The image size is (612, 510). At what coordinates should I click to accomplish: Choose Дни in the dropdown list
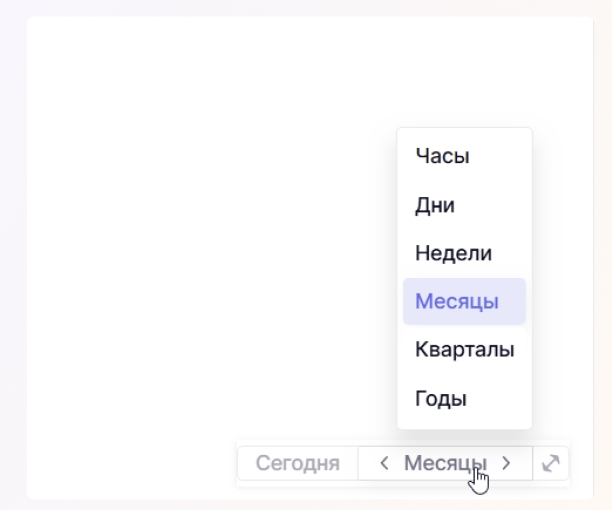(435, 205)
